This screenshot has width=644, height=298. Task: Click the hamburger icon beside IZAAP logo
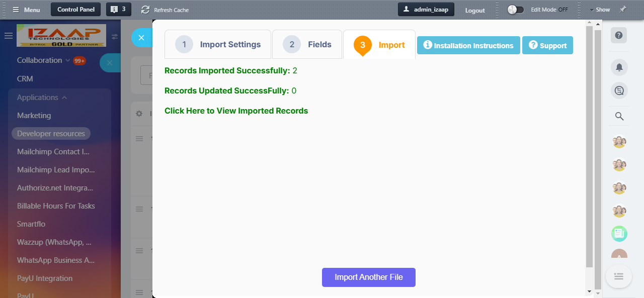click(8, 36)
